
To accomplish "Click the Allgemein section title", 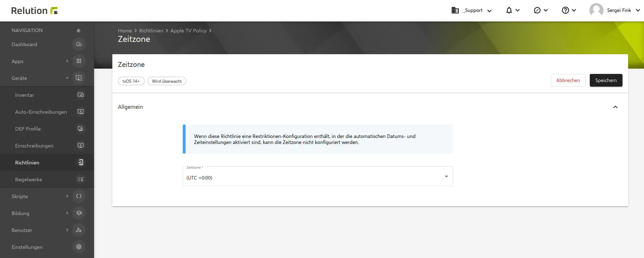I will click(130, 107).
